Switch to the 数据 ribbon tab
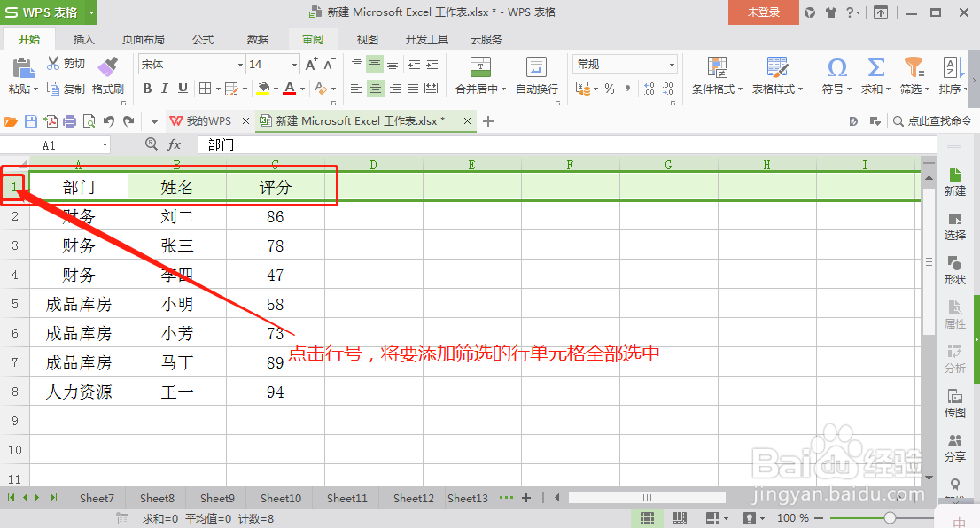 tap(257, 39)
